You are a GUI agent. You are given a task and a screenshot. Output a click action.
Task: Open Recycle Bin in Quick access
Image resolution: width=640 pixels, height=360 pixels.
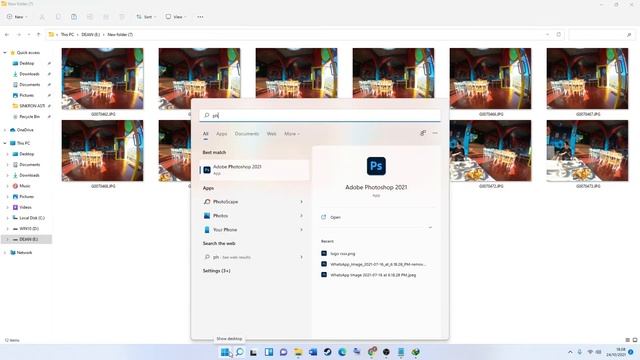29,117
